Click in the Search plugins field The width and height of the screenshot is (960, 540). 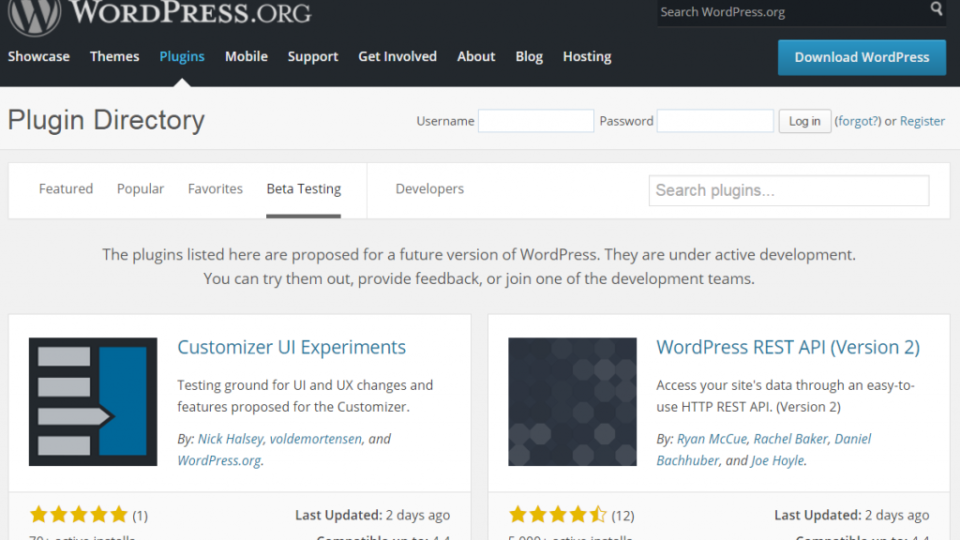click(x=789, y=190)
